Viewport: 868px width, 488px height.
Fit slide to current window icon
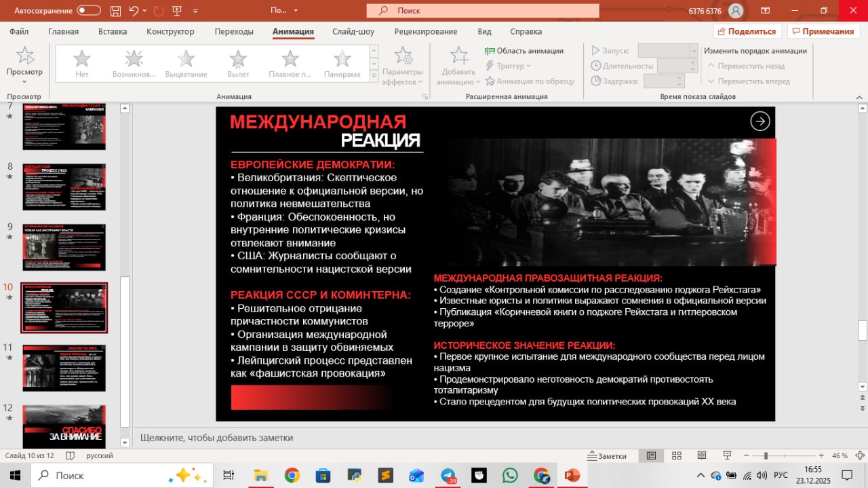[x=859, y=455]
